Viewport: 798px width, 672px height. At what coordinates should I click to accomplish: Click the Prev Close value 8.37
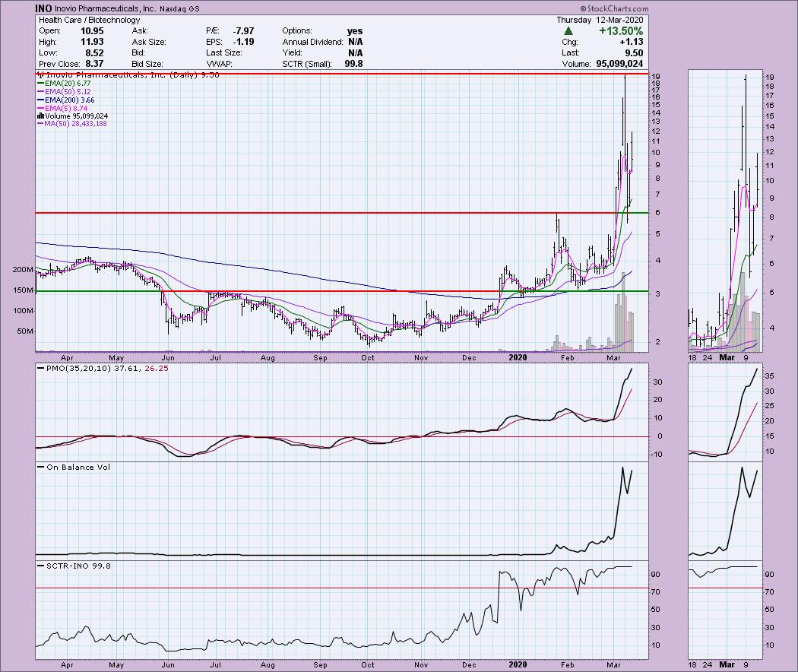95,64
